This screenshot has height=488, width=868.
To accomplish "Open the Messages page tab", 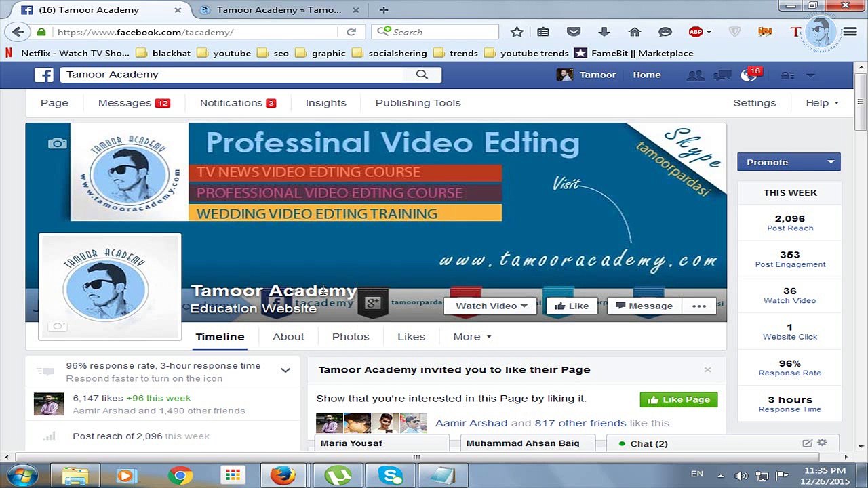I will tap(134, 103).
